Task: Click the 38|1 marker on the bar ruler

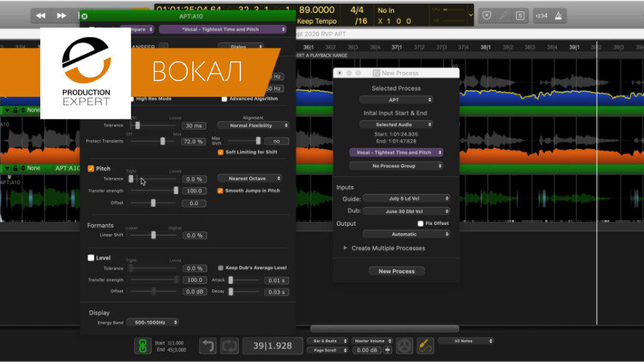Action: tap(486, 48)
